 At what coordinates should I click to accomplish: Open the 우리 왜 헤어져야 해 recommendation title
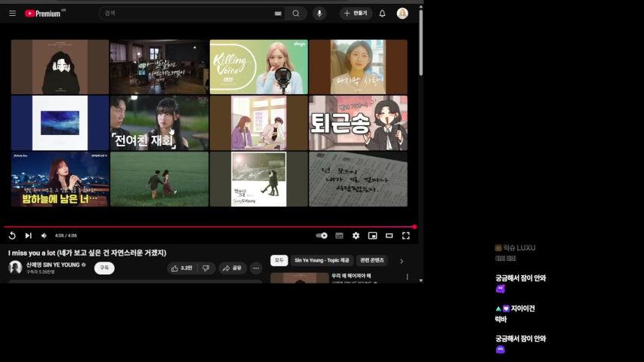tap(351, 276)
